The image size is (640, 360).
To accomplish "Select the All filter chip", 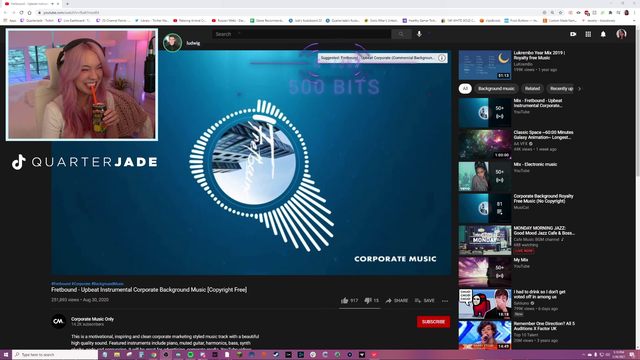I will (x=465, y=89).
